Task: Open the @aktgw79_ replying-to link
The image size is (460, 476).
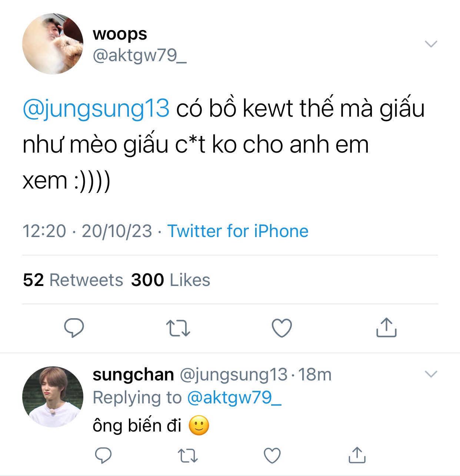Action: tap(234, 397)
